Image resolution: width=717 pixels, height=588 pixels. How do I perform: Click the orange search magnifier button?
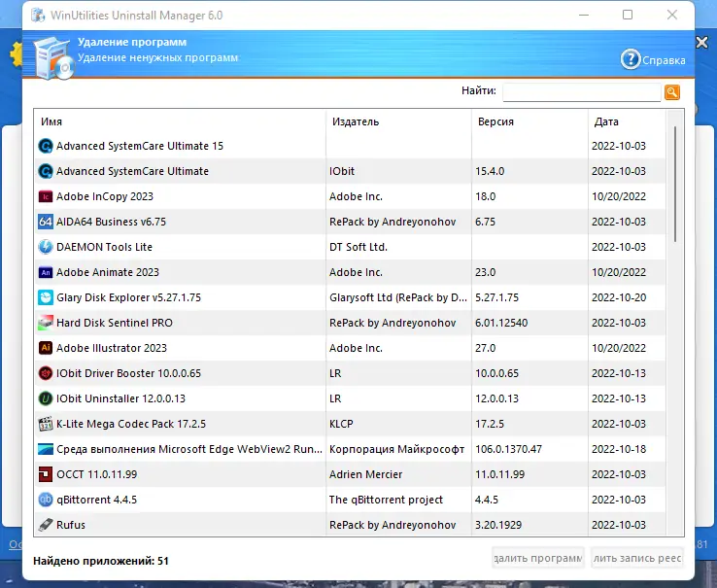click(672, 92)
